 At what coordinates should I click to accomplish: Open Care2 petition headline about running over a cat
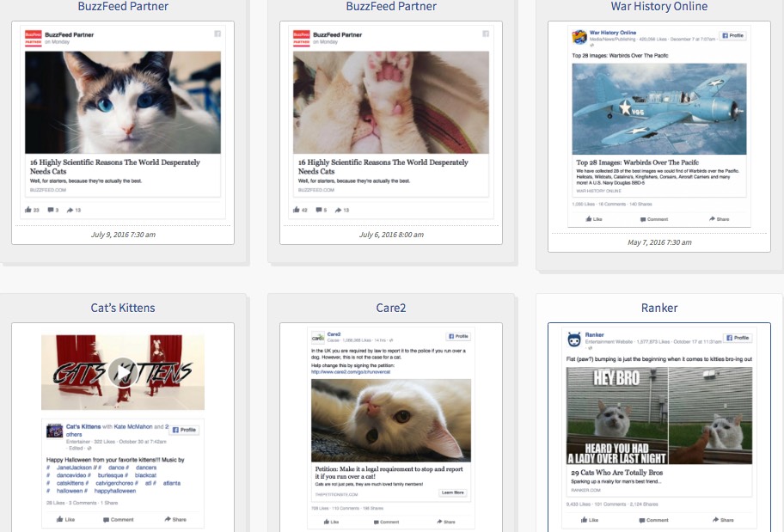point(389,473)
